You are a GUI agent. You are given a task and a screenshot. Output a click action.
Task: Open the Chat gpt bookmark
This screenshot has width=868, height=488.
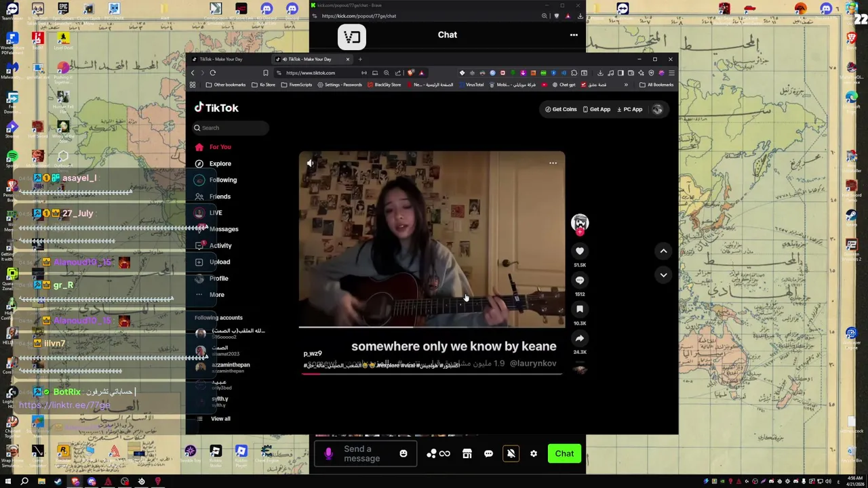pos(564,85)
